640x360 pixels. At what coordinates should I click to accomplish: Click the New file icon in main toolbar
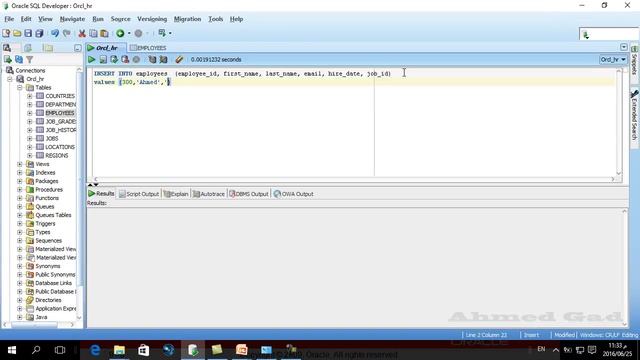coord(6,33)
